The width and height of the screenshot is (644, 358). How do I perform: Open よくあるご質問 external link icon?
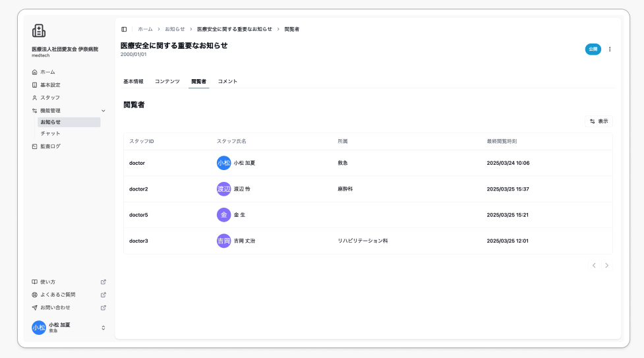[x=103, y=295]
